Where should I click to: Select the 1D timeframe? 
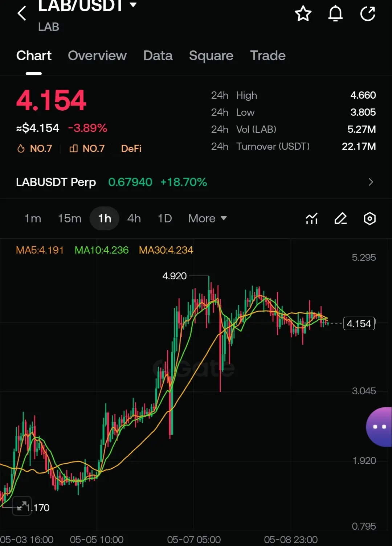tap(165, 218)
